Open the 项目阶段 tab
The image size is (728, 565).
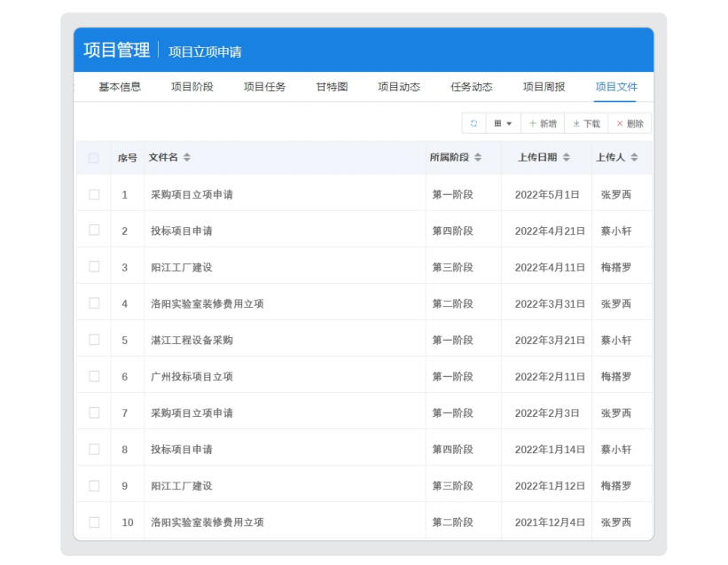coord(192,87)
